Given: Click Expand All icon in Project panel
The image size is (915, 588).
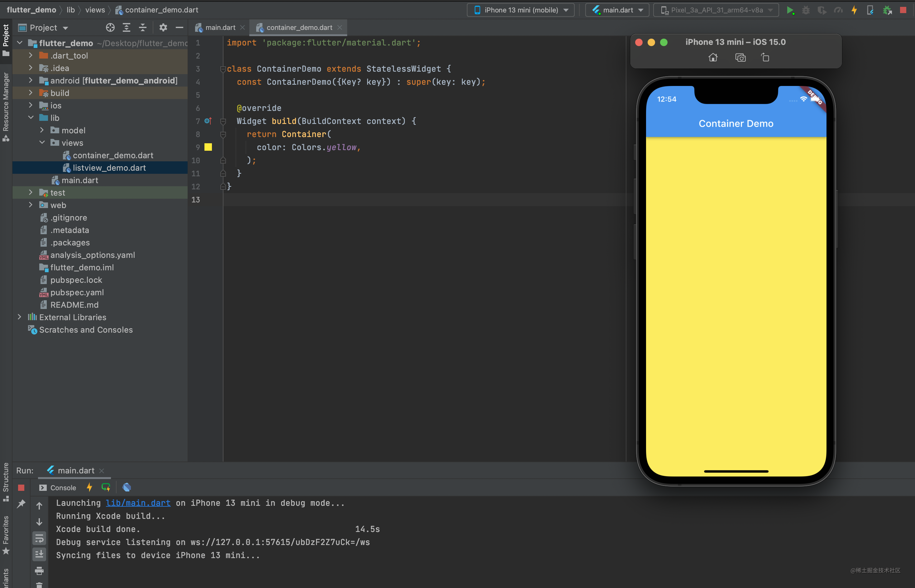Looking at the screenshot, I should point(127,27).
